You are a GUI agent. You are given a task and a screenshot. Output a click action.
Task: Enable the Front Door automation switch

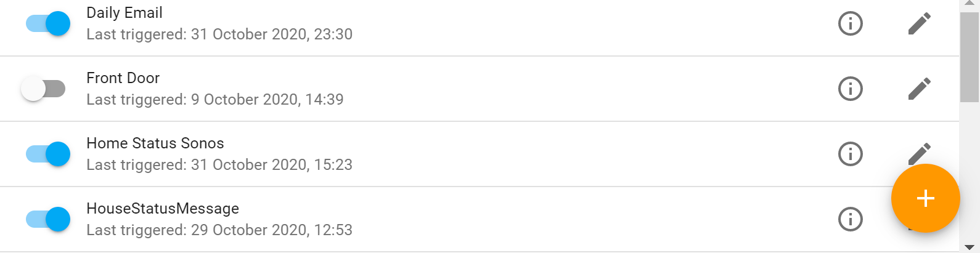click(x=43, y=89)
